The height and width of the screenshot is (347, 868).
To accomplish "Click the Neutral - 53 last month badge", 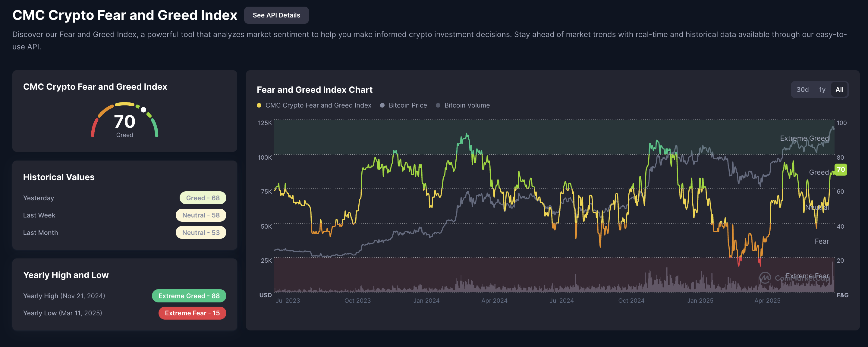I will pos(200,233).
